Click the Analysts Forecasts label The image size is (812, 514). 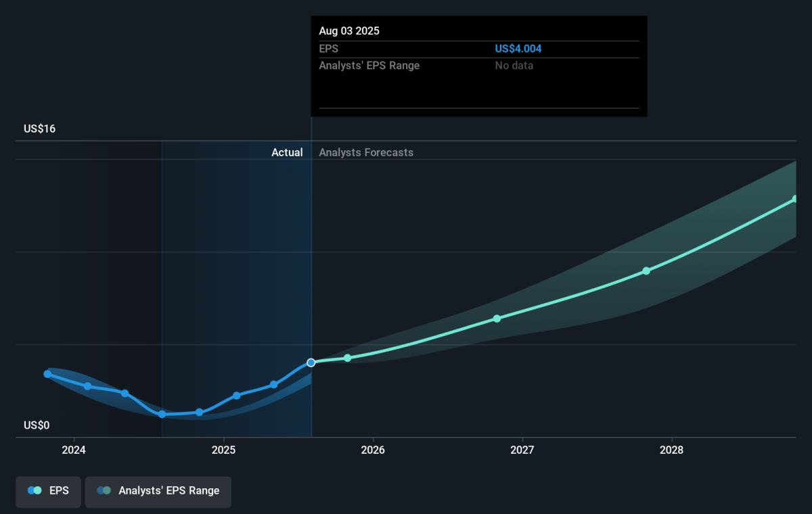point(366,153)
